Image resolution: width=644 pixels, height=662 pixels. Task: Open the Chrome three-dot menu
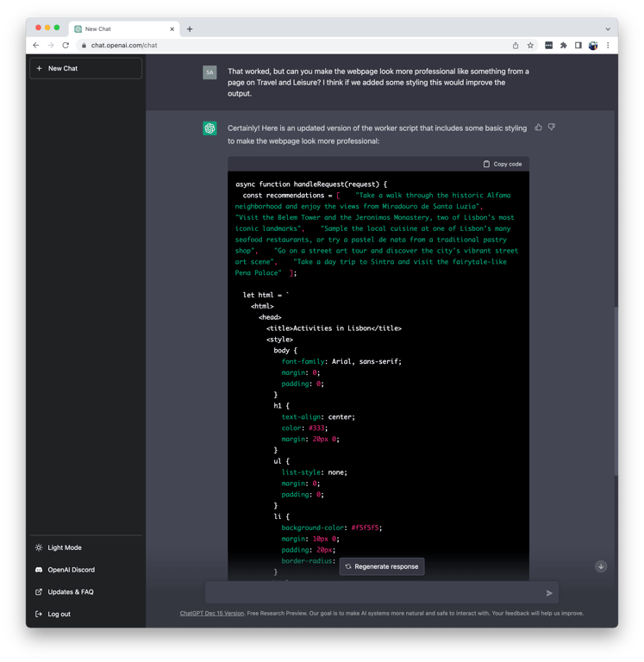tap(608, 46)
